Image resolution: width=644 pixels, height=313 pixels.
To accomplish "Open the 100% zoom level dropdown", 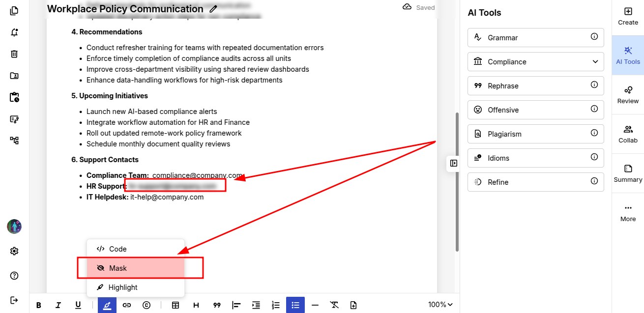I will click(x=440, y=305).
